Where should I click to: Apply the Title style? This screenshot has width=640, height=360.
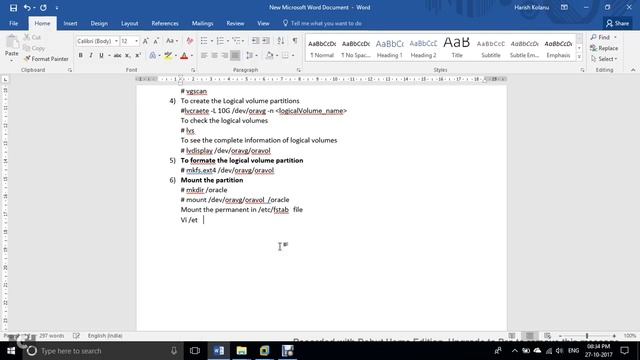point(457,48)
